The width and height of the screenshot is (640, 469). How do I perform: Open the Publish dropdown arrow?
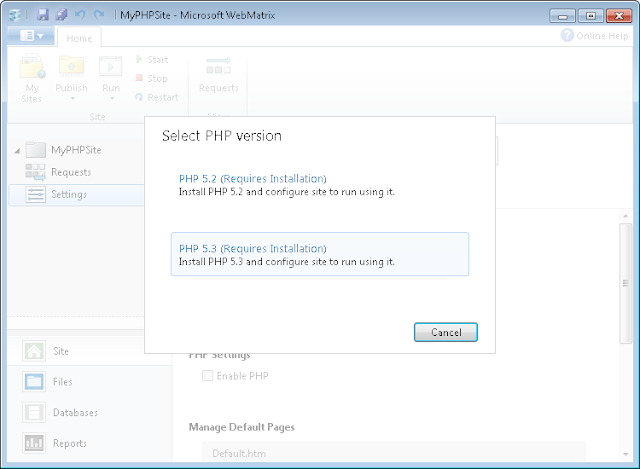pos(72,99)
